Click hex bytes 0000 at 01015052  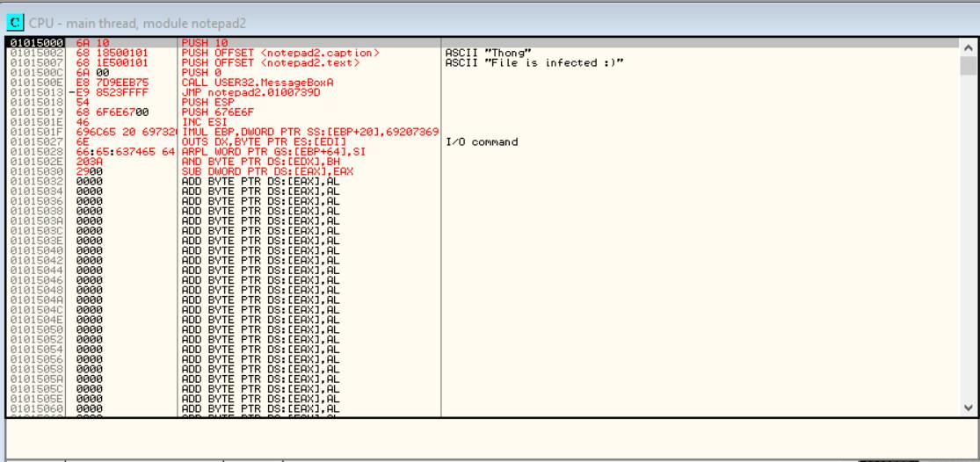coord(90,340)
